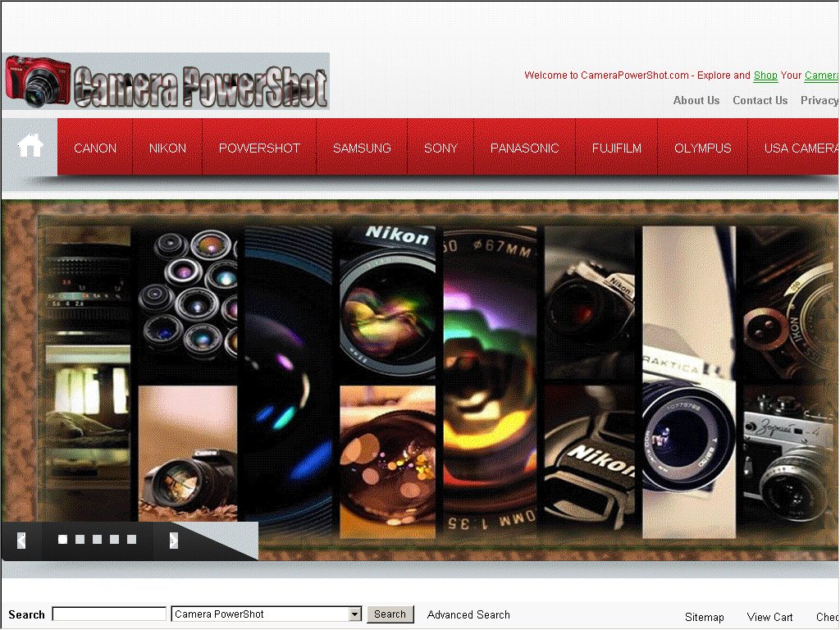840x630 pixels.
Task: Select the POWERSHOT menu item
Action: pyautogui.click(x=259, y=148)
